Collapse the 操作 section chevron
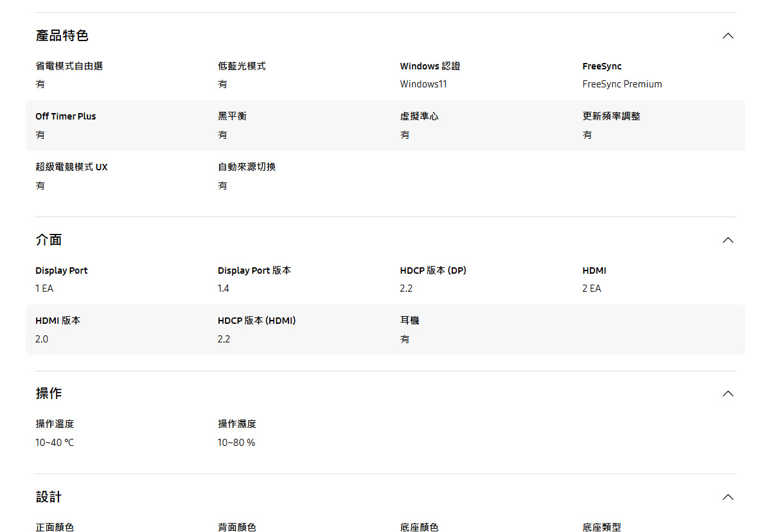 click(727, 394)
